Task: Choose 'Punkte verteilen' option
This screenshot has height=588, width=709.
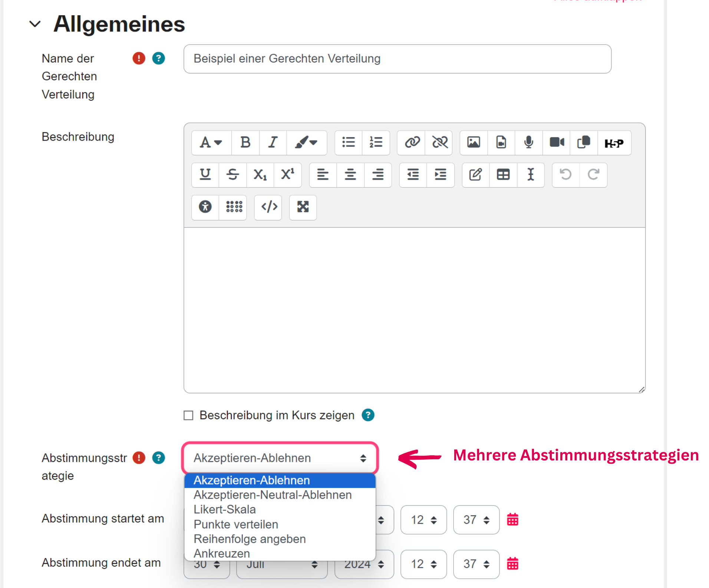Action: point(236,525)
